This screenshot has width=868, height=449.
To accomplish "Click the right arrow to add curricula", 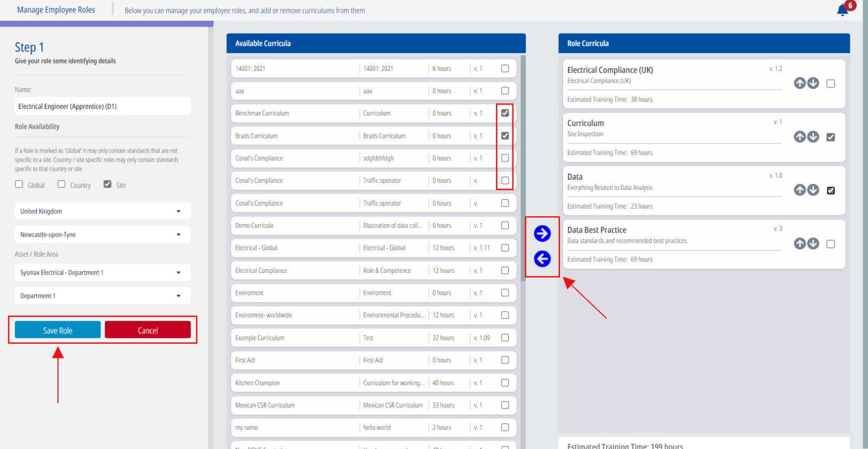I will click(x=542, y=234).
